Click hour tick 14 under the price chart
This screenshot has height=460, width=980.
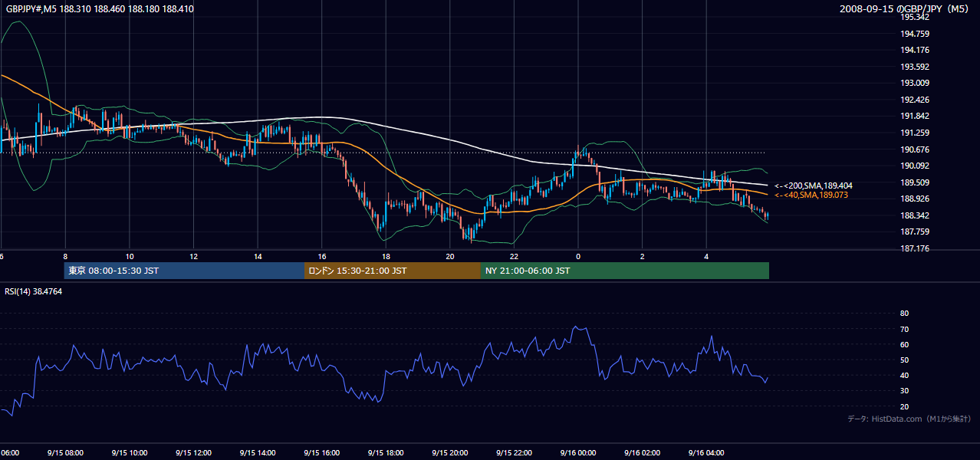(x=258, y=256)
